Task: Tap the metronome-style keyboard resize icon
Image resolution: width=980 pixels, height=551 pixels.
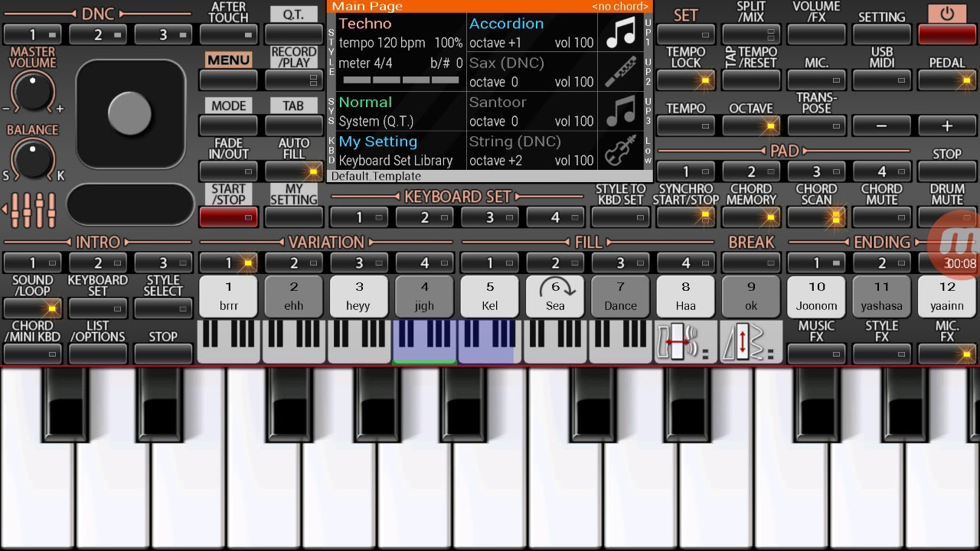Action: [x=752, y=342]
